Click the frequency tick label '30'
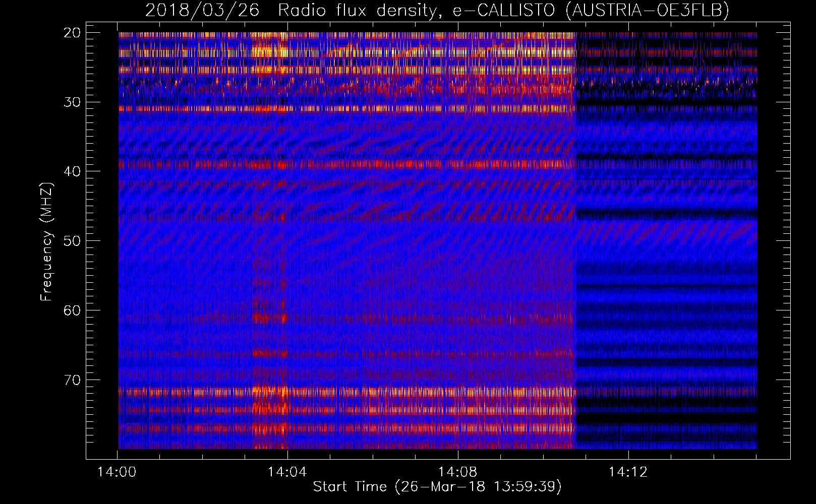This screenshot has width=816, height=504. coord(72,102)
